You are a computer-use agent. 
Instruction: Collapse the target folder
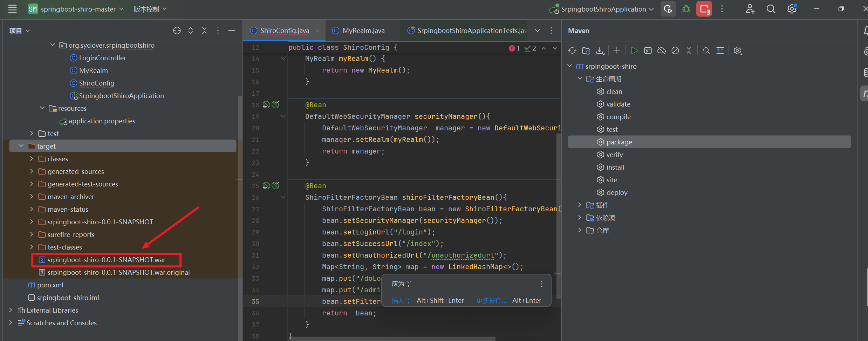(21, 146)
